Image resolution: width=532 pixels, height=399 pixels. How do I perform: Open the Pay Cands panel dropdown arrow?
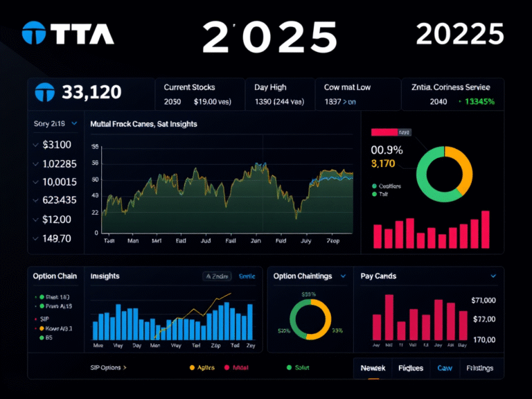pyautogui.click(x=493, y=276)
